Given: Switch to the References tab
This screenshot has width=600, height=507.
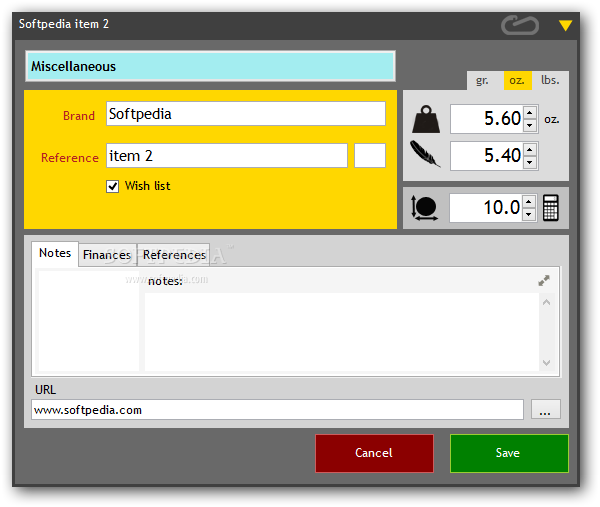Looking at the screenshot, I should pos(174,255).
